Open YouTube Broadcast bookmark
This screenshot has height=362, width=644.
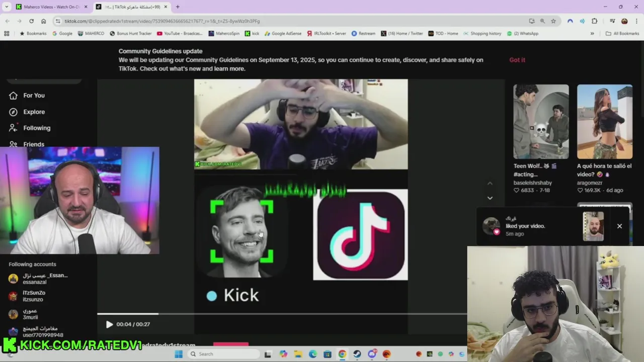point(180,34)
